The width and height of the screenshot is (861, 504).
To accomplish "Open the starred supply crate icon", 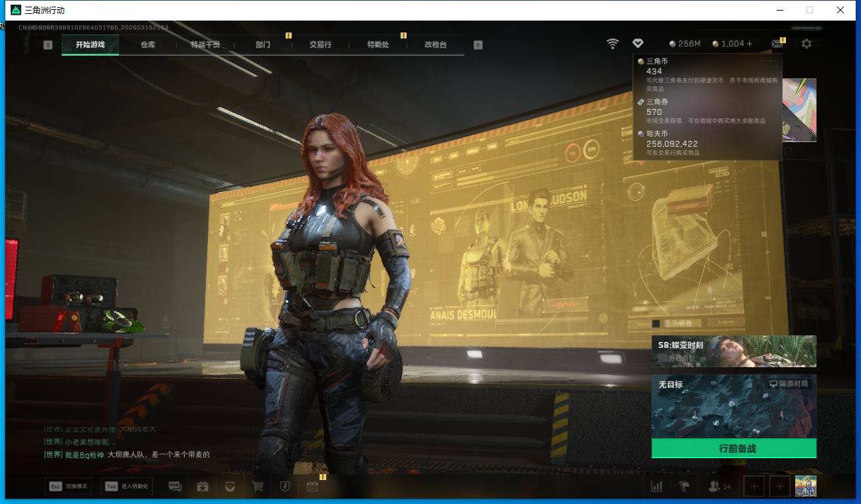I will pos(203,487).
